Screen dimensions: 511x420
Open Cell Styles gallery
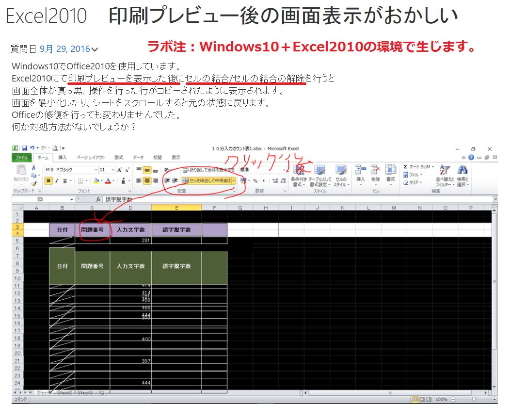click(341, 176)
